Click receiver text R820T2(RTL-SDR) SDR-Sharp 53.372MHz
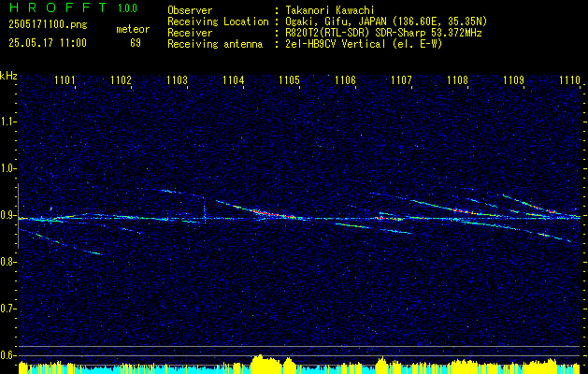The image size is (588, 374). pos(383,33)
